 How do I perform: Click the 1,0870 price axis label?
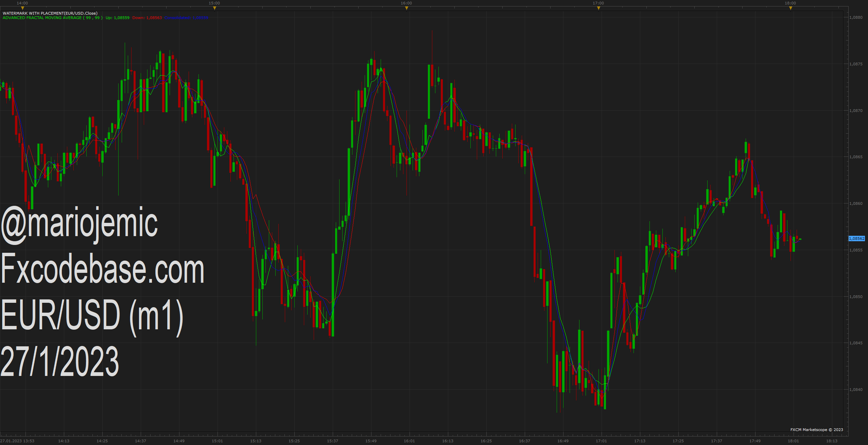[856, 111]
